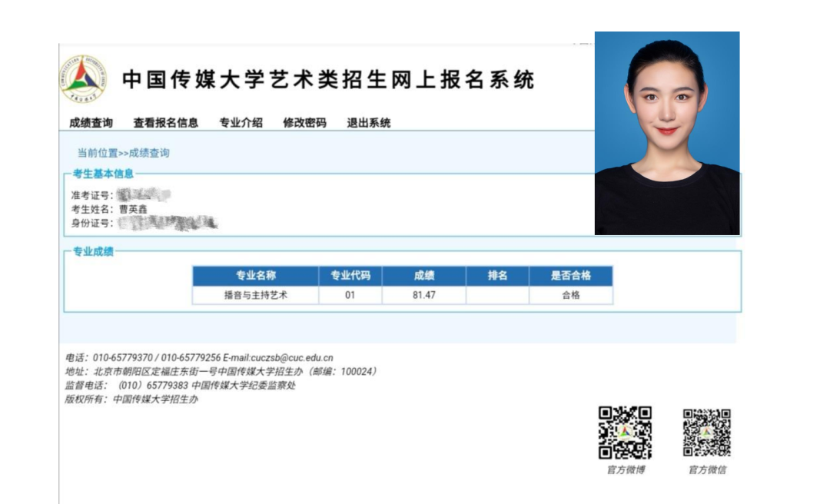Select the 播音与主持艺术 table cell

256,295
